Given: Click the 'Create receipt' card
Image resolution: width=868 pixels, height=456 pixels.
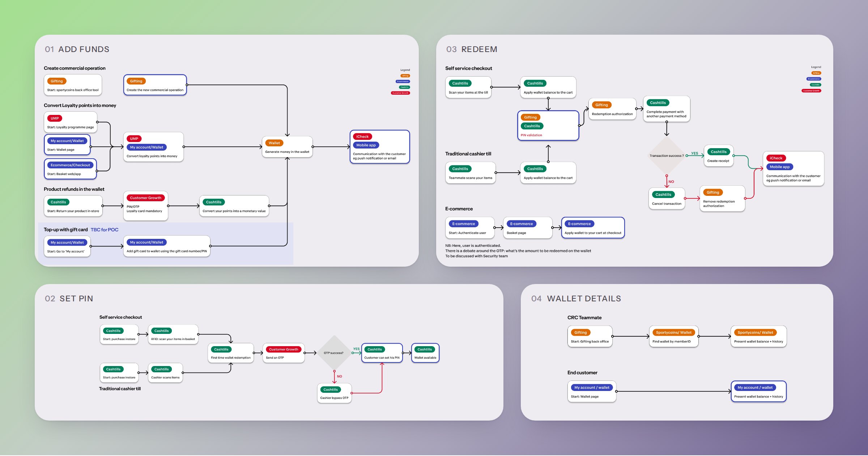Looking at the screenshot, I should click(x=719, y=156).
